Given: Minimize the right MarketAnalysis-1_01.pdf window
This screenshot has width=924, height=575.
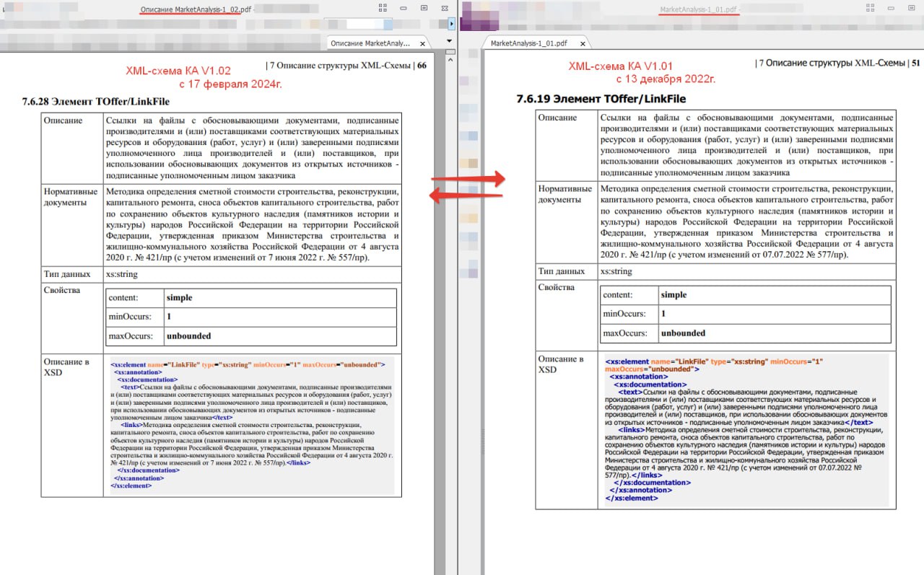Looking at the screenshot, I should 892,8.
